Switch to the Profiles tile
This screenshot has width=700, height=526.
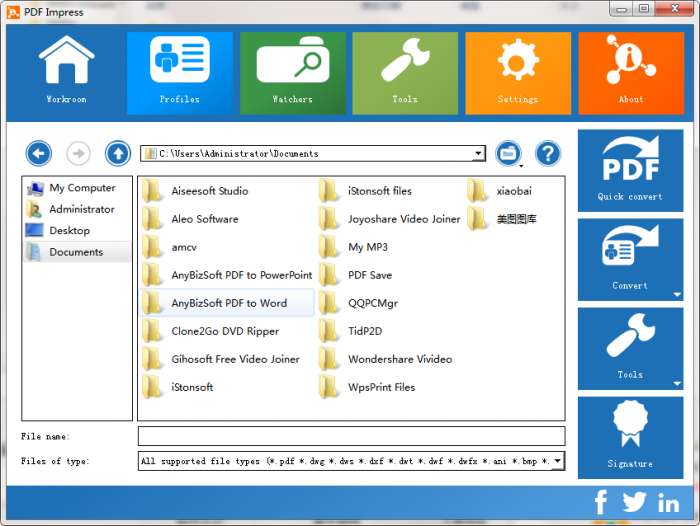(x=179, y=73)
